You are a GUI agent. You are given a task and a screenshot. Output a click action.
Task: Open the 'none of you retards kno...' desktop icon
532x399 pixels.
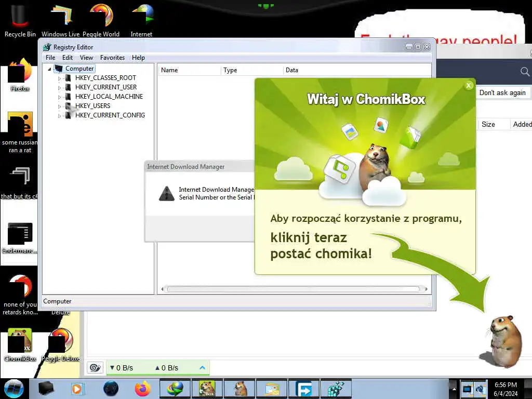(x=20, y=295)
